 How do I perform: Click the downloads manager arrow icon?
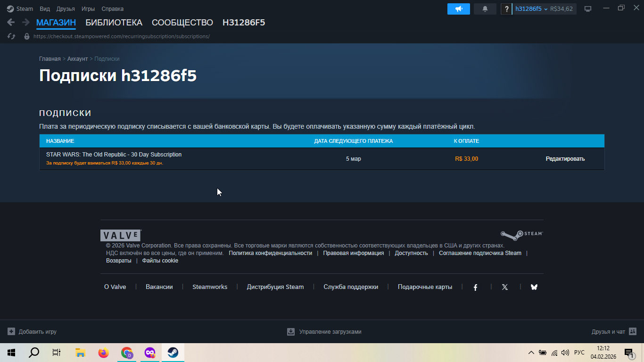click(x=291, y=331)
